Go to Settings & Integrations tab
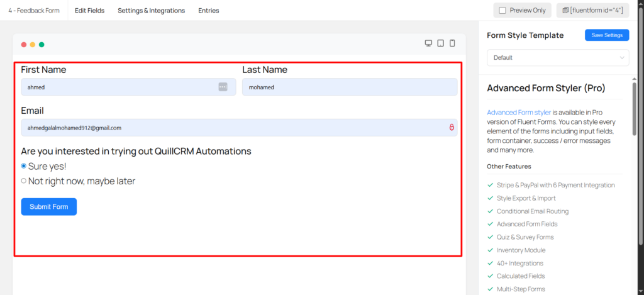This screenshot has height=295, width=644. click(x=151, y=11)
